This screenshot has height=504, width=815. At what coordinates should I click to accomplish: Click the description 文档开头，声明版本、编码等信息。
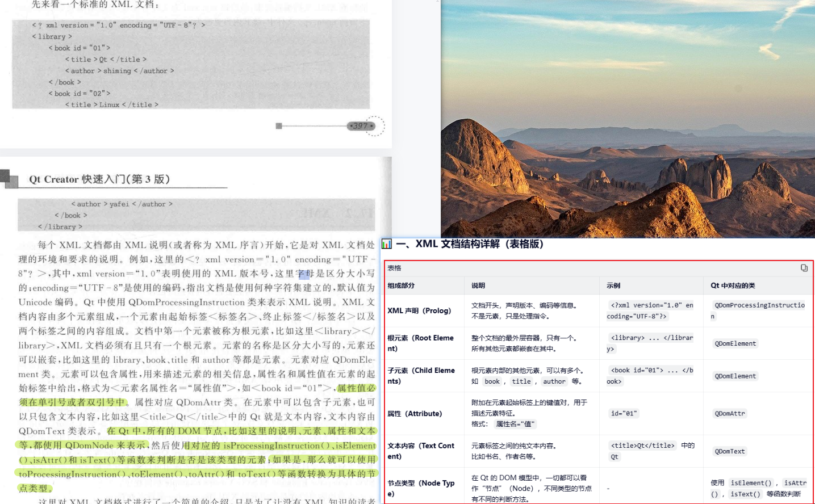525,305
